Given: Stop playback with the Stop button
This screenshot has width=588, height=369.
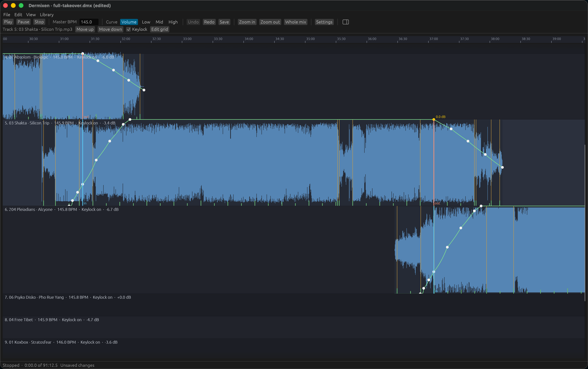Looking at the screenshot, I should click(x=39, y=22).
